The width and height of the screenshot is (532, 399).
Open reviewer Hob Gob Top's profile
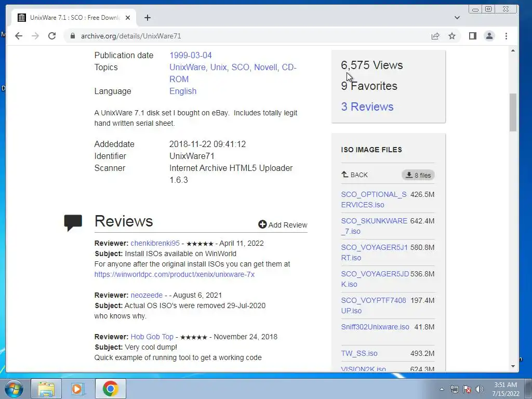[x=152, y=337]
